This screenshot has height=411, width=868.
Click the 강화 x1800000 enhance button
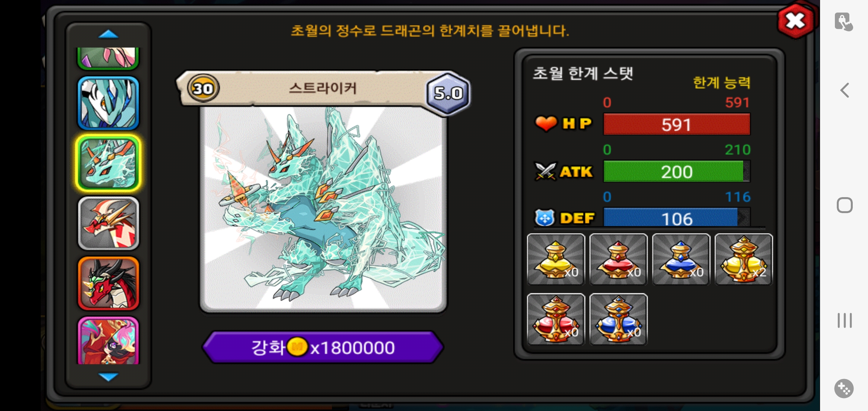pyautogui.click(x=323, y=347)
